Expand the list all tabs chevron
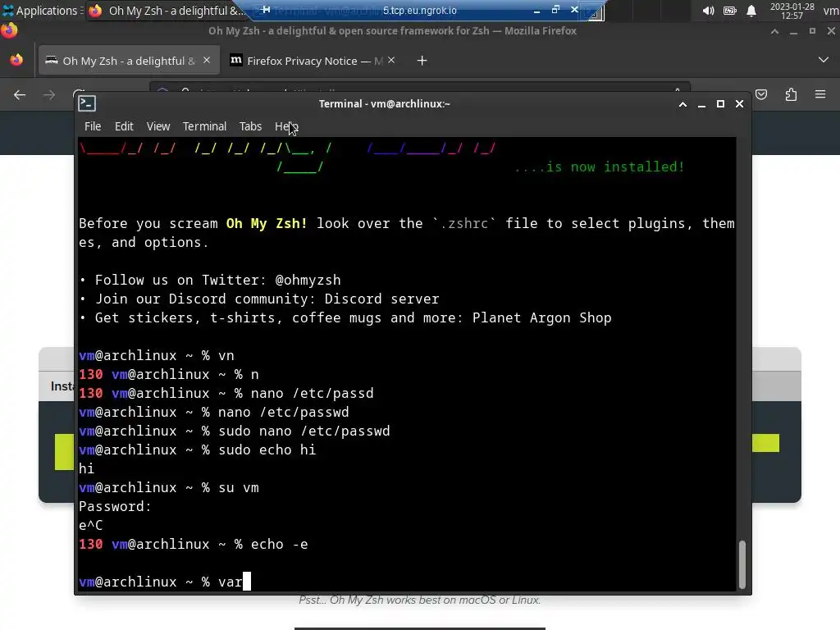The width and height of the screenshot is (840, 630). point(824,60)
